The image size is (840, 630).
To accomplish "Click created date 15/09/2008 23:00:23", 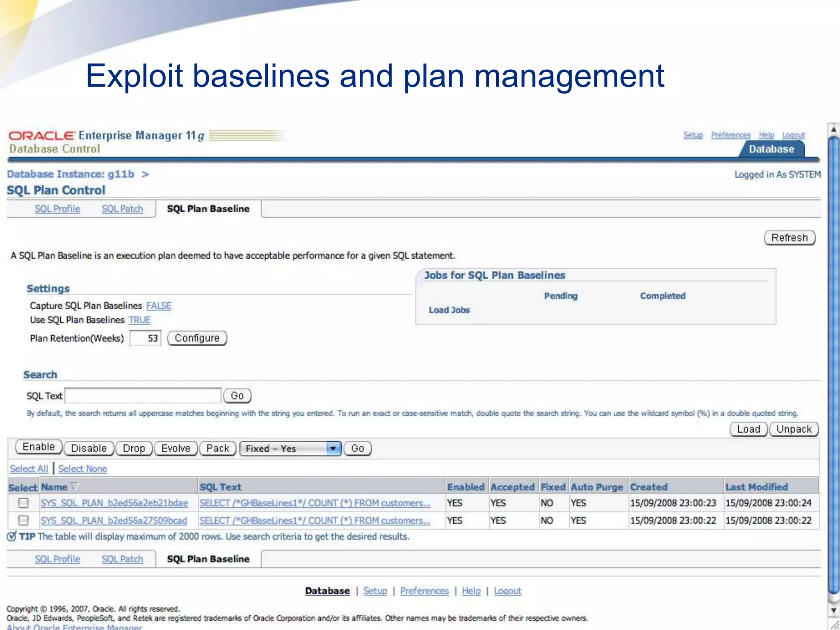I will pyautogui.click(x=673, y=503).
